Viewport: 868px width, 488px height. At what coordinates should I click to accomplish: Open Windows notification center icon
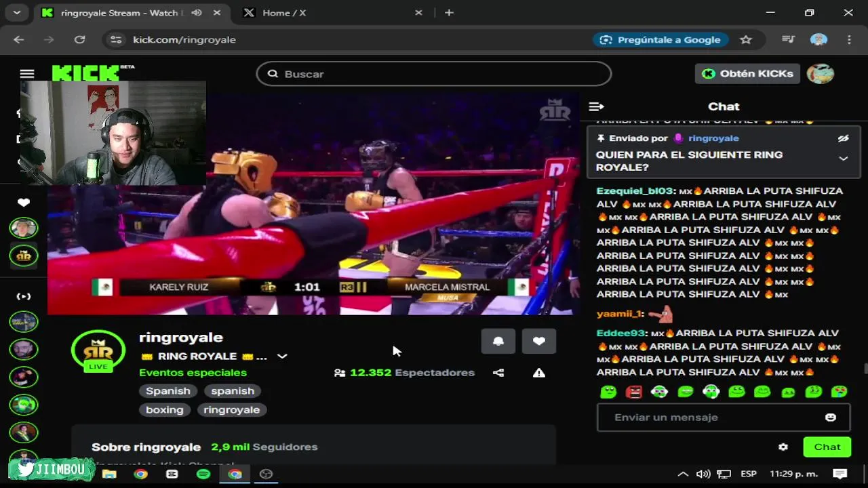tap(840, 474)
